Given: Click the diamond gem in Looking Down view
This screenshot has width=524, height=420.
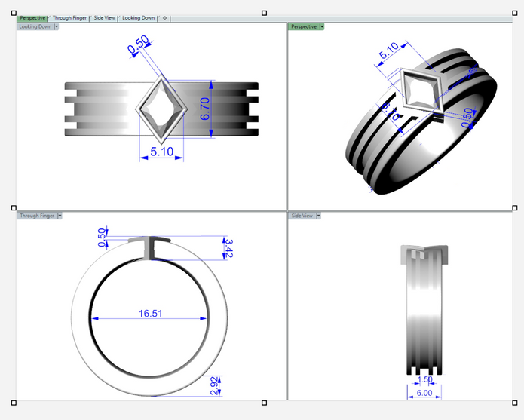Looking at the screenshot, I should 161,109.
